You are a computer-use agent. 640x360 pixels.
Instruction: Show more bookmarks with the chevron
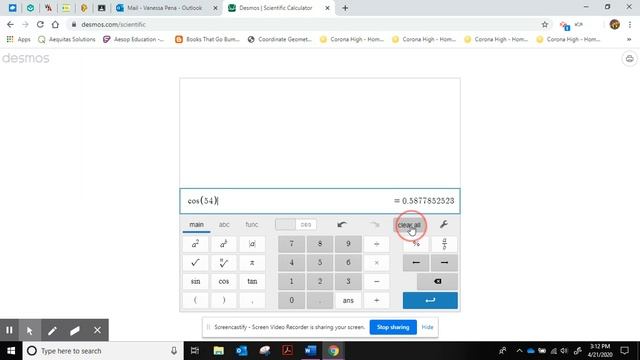[x=629, y=39]
